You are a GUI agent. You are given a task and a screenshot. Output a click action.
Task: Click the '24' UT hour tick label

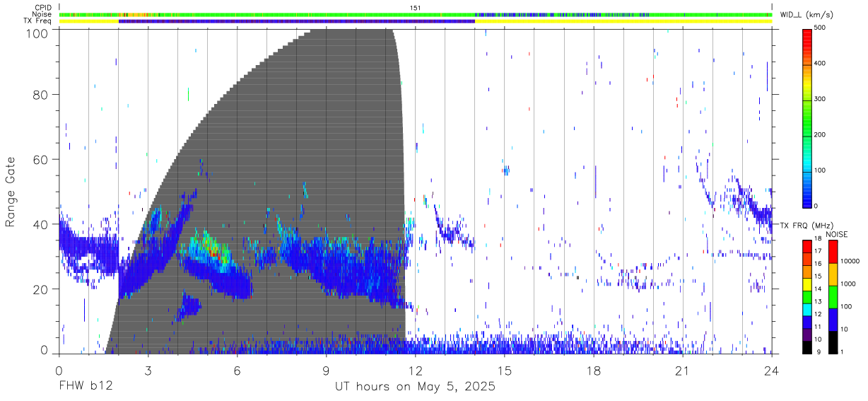click(772, 370)
